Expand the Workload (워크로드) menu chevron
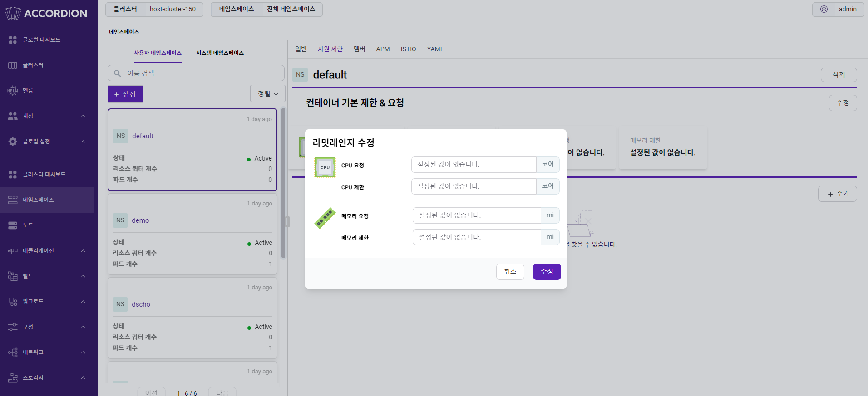 (x=83, y=302)
